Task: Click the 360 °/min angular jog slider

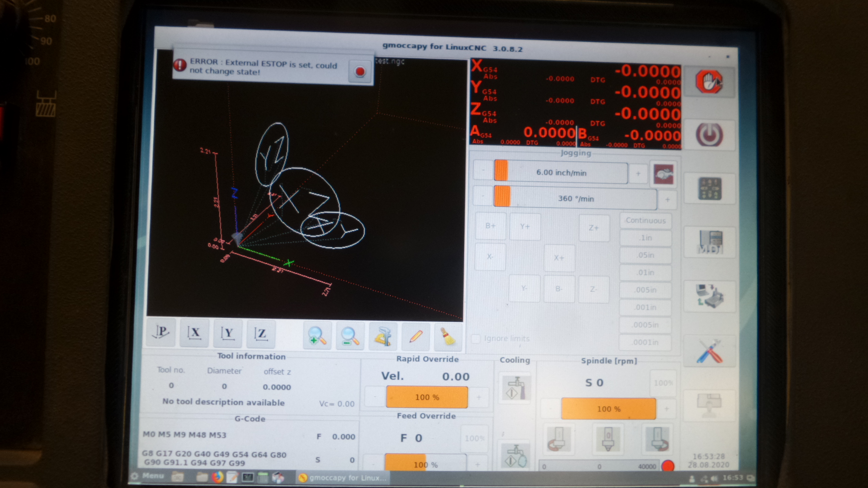Action: tap(575, 198)
